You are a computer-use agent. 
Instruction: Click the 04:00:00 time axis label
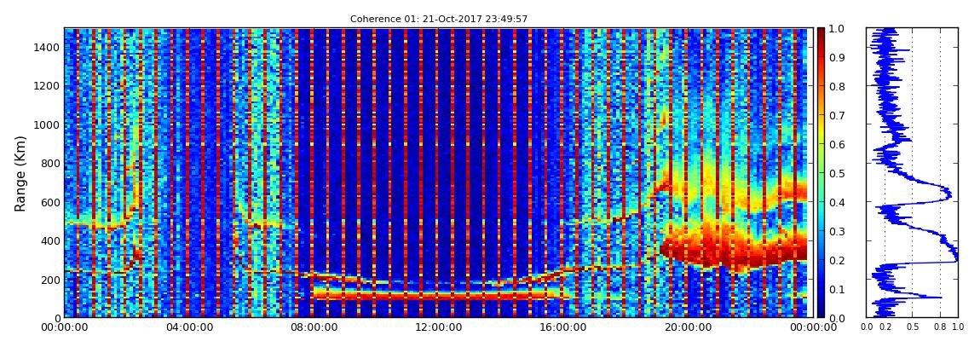point(187,327)
